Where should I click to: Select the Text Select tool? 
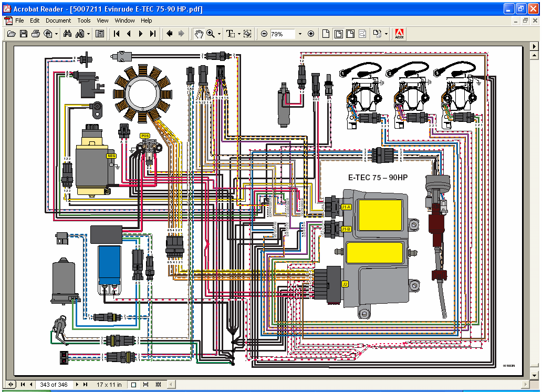coord(230,34)
